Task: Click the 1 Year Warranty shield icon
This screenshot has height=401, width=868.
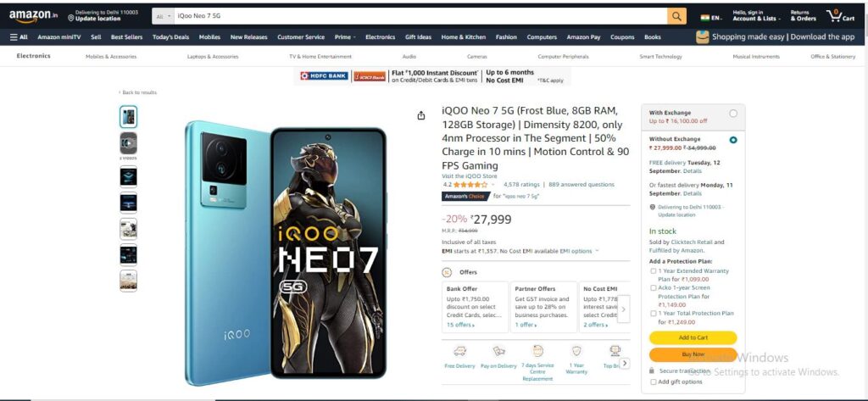Action: 576,351
